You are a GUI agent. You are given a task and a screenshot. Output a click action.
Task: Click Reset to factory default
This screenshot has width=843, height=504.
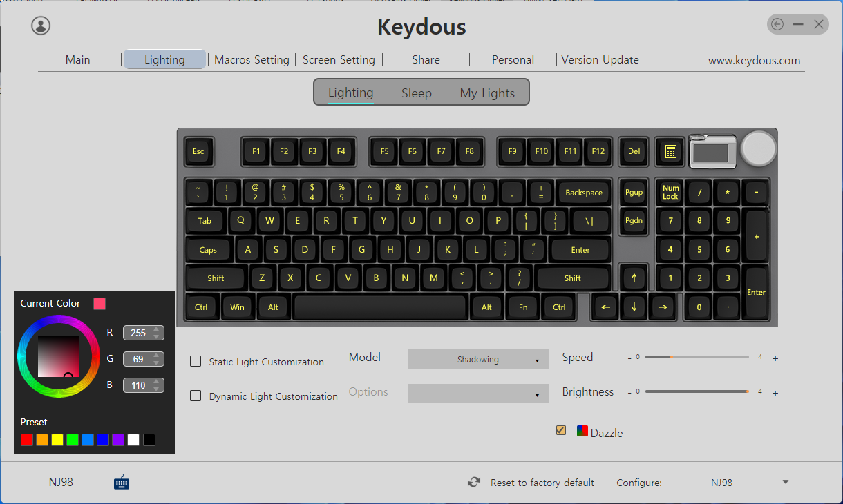coord(542,483)
